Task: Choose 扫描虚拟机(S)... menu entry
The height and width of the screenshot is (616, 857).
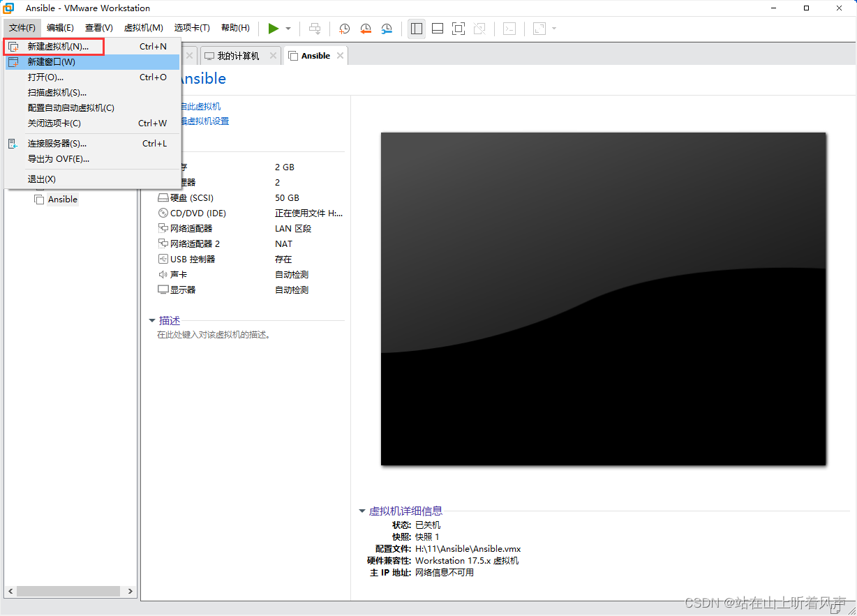Action: point(92,93)
